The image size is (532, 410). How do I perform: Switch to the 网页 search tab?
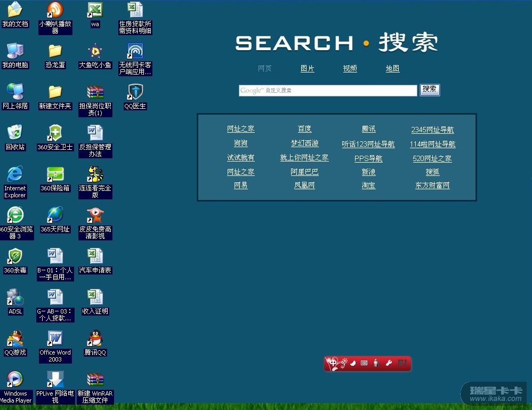click(x=264, y=69)
